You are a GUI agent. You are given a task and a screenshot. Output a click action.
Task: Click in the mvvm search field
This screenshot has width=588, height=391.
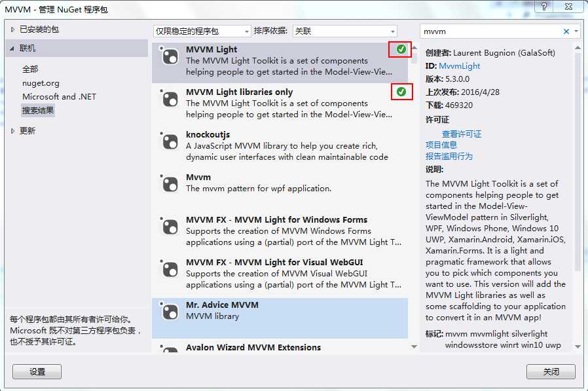491,31
